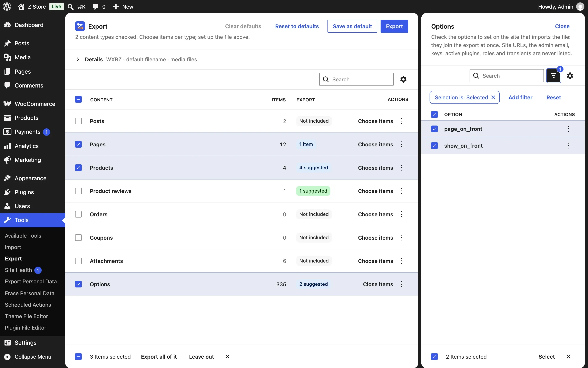Viewport: 588px width, 368px height.
Task: Check the Product reviews checkbox
Action: click(78, 191)
